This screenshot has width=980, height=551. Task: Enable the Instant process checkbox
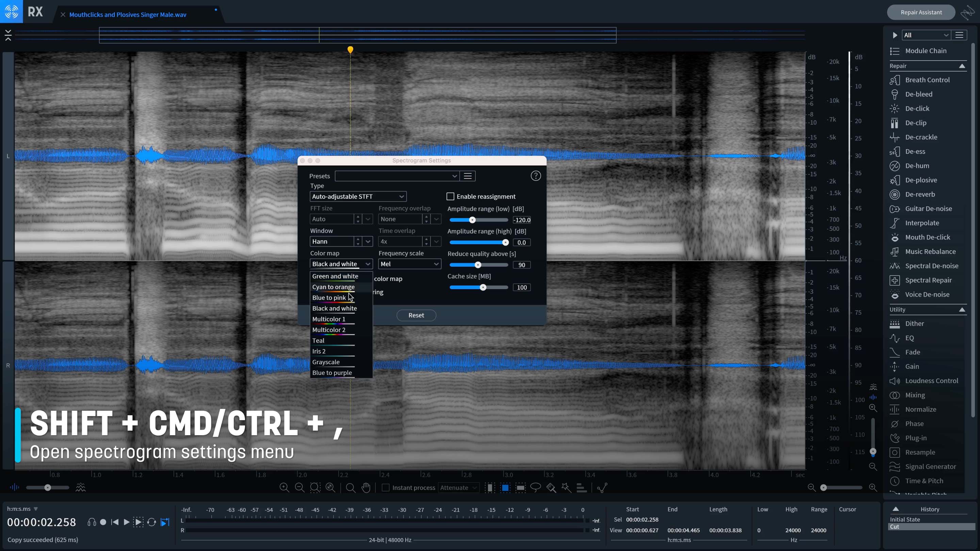click(x=386, y=487)
